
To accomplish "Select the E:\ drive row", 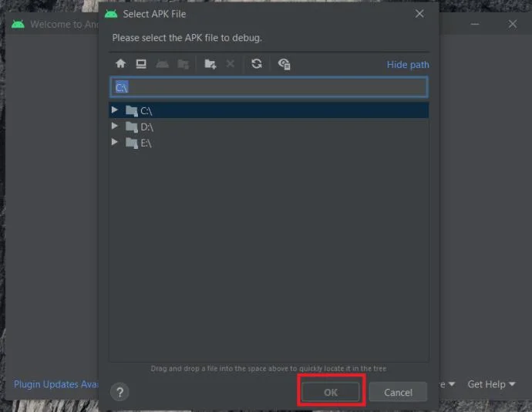I will pos(269,143).
